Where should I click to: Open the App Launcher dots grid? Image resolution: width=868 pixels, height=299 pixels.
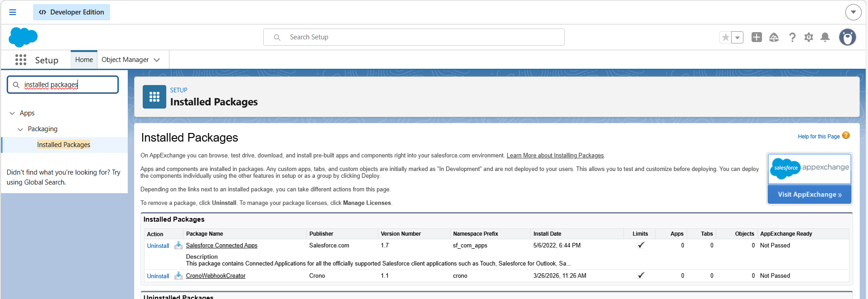pos(21,60)
